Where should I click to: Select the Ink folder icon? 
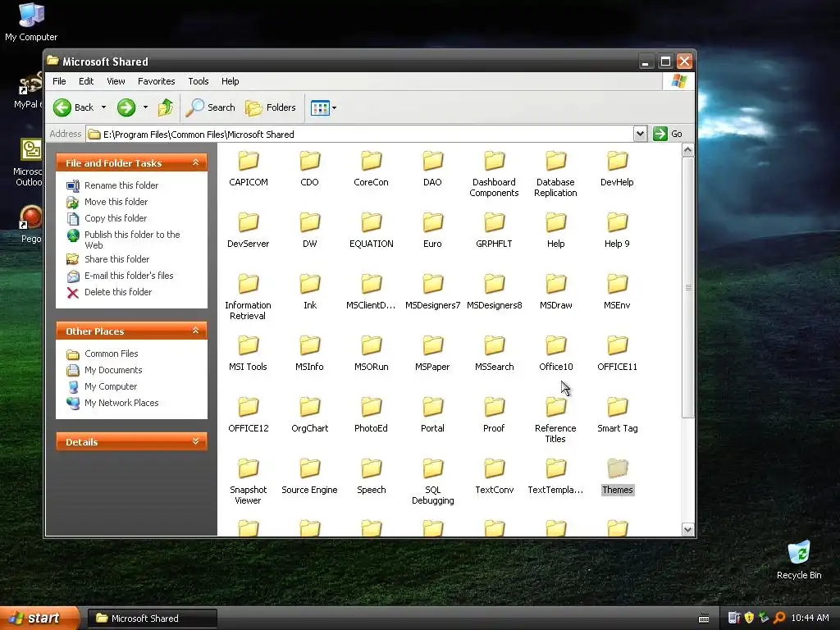coord(309,284)
